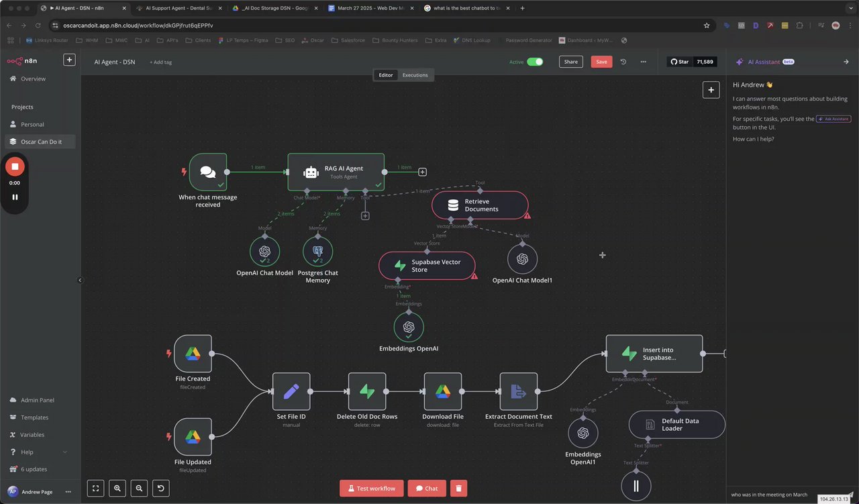Open Variables from the sidebar
This screenshot has width=859, height=504.
[32, 435]
